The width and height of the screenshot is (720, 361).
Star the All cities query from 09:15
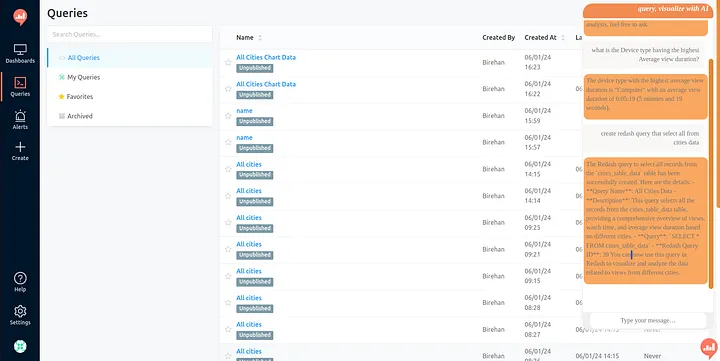click(228, 276)
